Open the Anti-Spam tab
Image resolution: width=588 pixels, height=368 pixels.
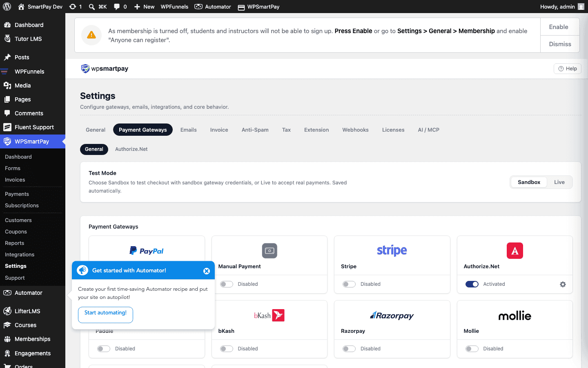coord(255,130)
